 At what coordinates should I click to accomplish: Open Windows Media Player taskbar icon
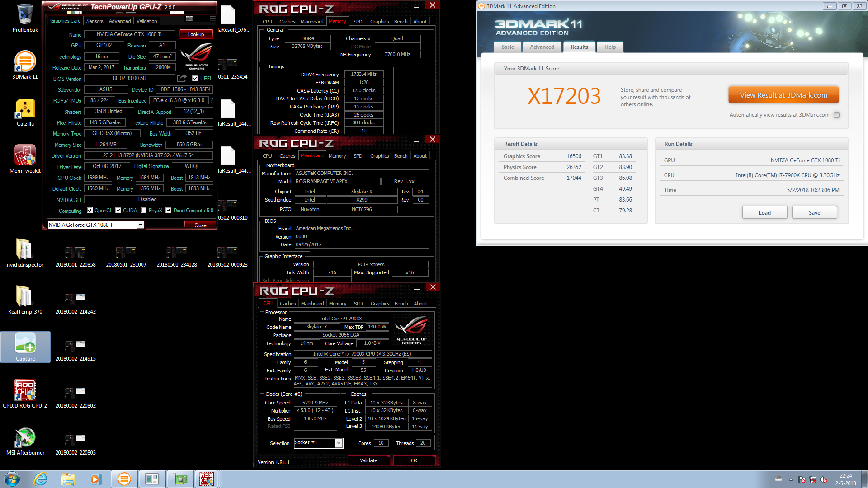[95, 479]
